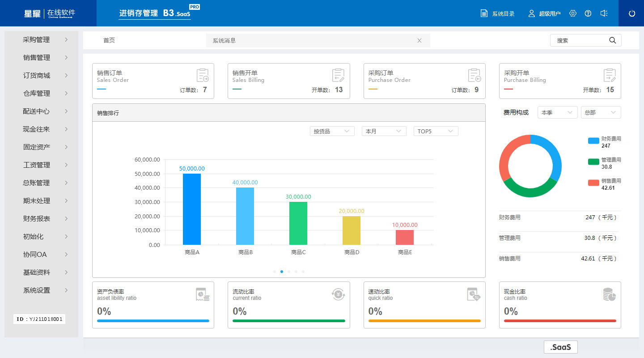Click the current ratio yen cycle icon
This screenshot has width=644, height=358.
click(338, 294)
